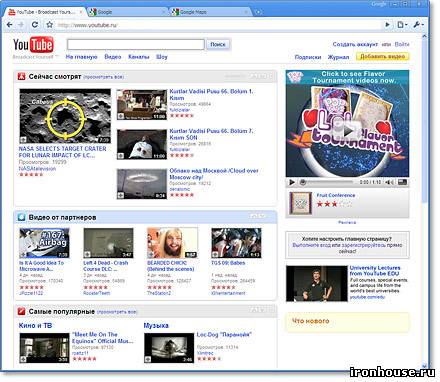
Task: Bookmark page with the star icon
Action: 50,25
